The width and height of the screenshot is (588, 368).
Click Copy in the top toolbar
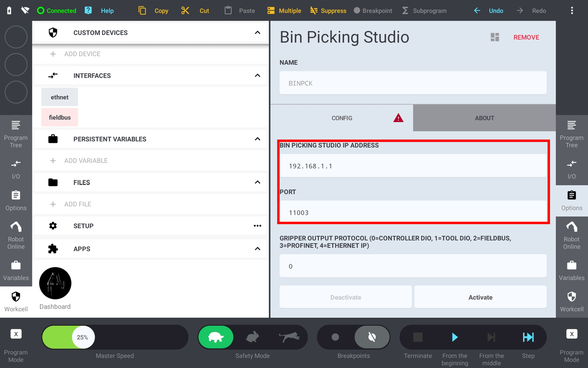click(153, 11)
